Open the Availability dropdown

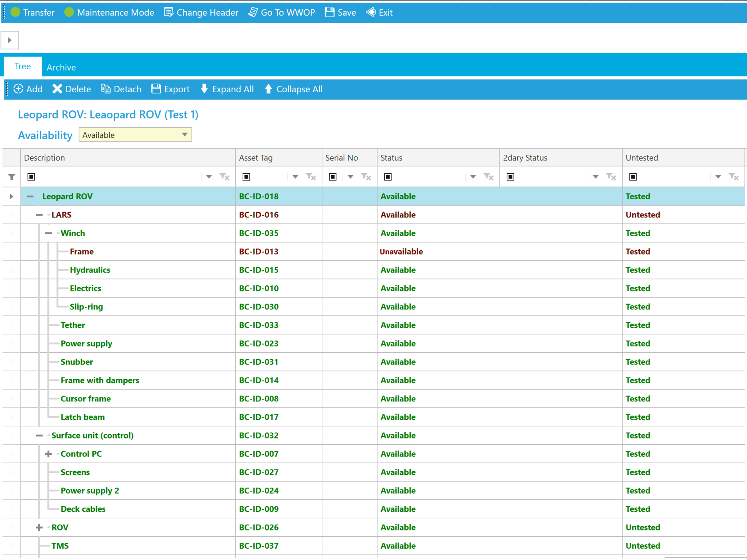pyautogui.click(x=185, y=135)
